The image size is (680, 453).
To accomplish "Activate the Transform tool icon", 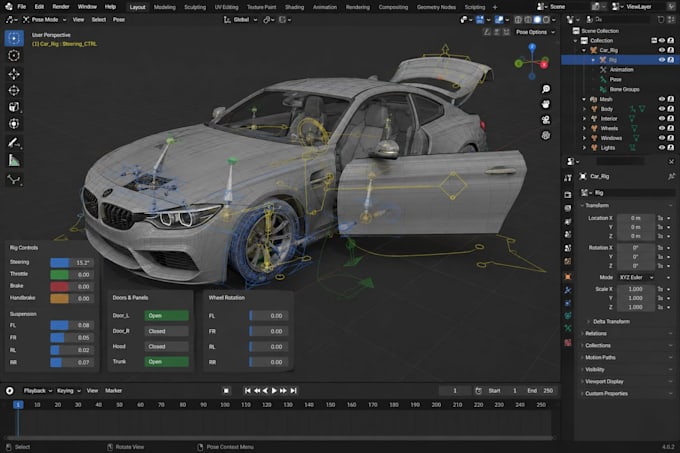I will coord(14,124).
